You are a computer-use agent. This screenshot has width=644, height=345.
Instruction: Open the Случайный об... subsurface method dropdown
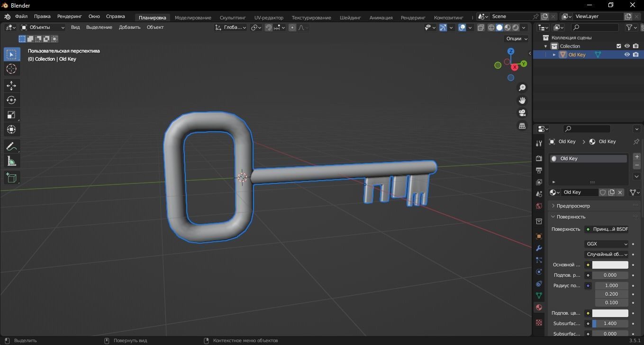point(606,254)
